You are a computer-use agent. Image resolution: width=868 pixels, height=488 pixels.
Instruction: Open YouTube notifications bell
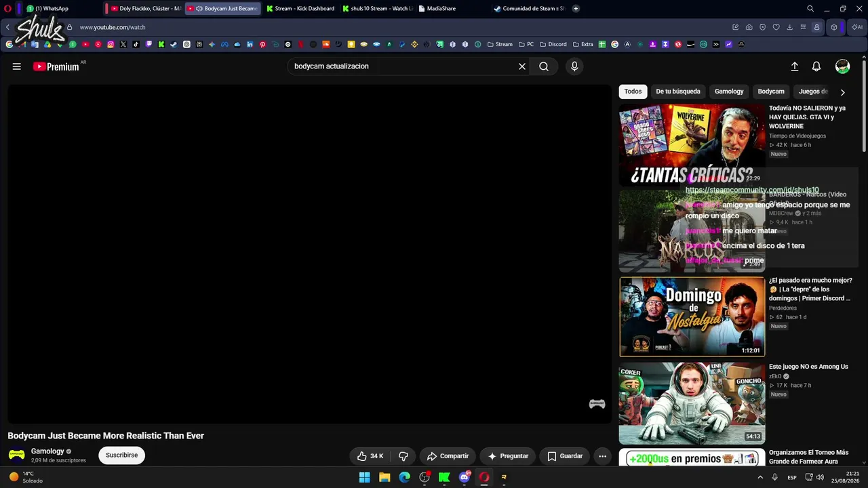(x=816, y=66)
